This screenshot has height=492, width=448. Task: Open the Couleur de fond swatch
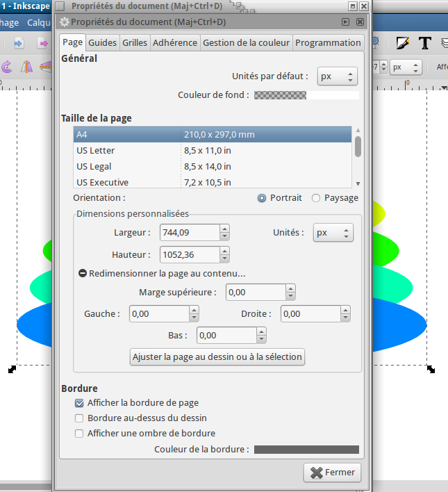(306, 95)
